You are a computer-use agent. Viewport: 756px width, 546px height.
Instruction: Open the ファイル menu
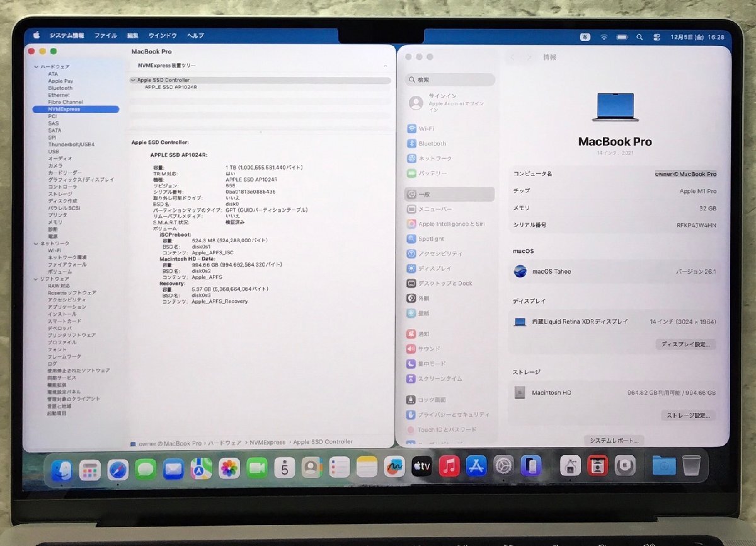coord(105,36)
